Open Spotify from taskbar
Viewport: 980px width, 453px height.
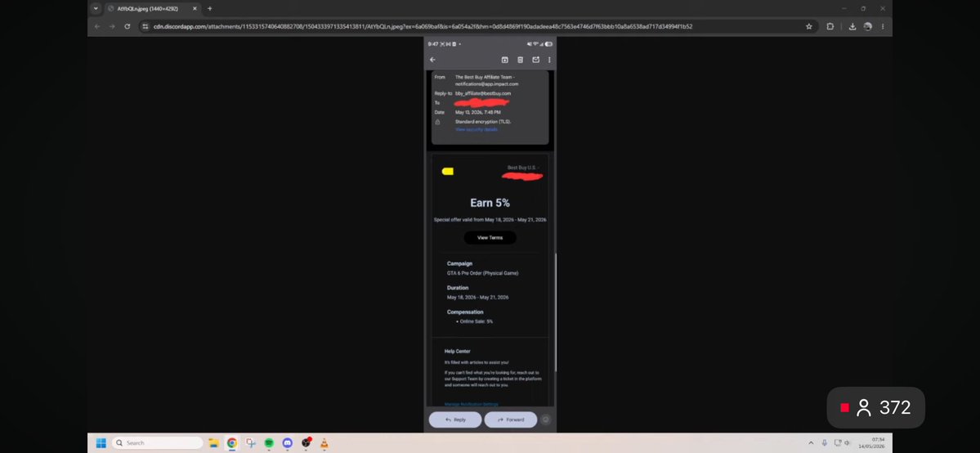pos(269,443)
